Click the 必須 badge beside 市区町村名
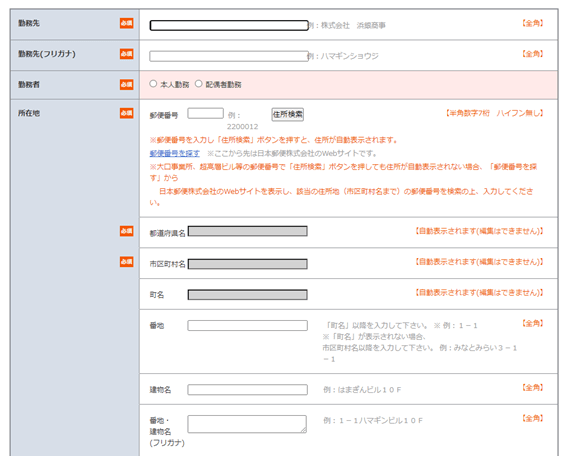567x456 pixels. 127,262
